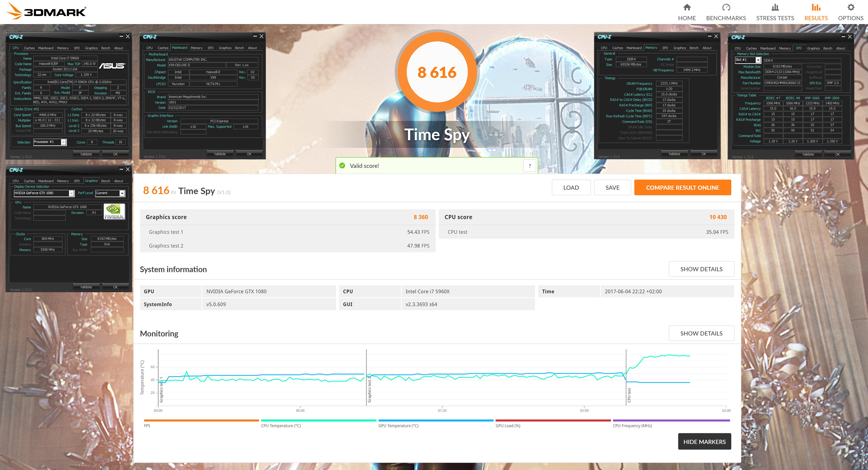Load a saved result file
Image resolution: width=868 pixels, height=470 pixels.
click(571, 188)
